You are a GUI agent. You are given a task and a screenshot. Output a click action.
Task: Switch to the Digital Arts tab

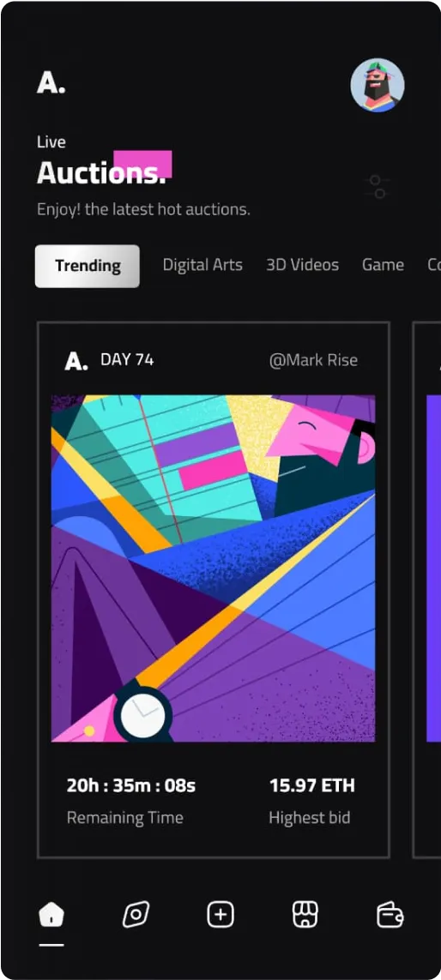click(x=202, y=265)
